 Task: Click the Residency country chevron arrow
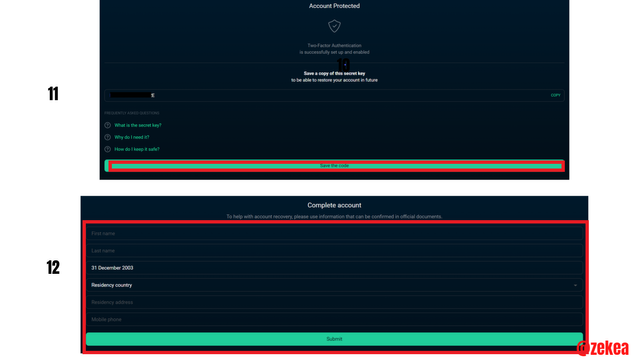[x=575, y=285]
